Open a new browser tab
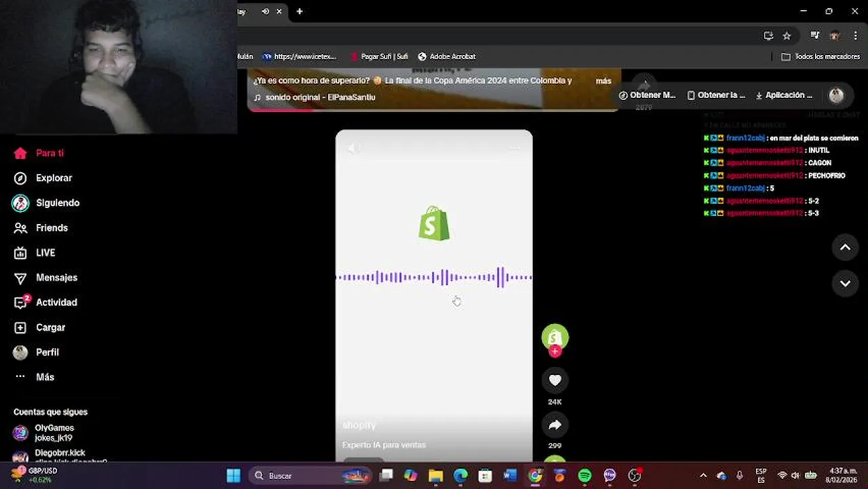The width and height of the screenshot is (868, 489). pos(300,11)
